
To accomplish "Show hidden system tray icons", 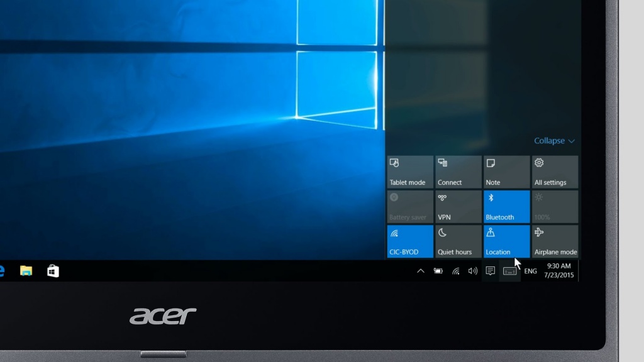I will [421, 271].
